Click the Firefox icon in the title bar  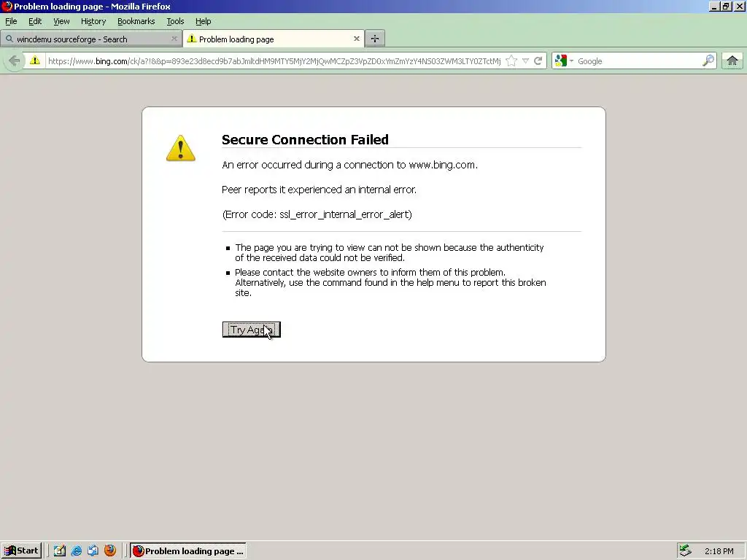click(7, 6)
